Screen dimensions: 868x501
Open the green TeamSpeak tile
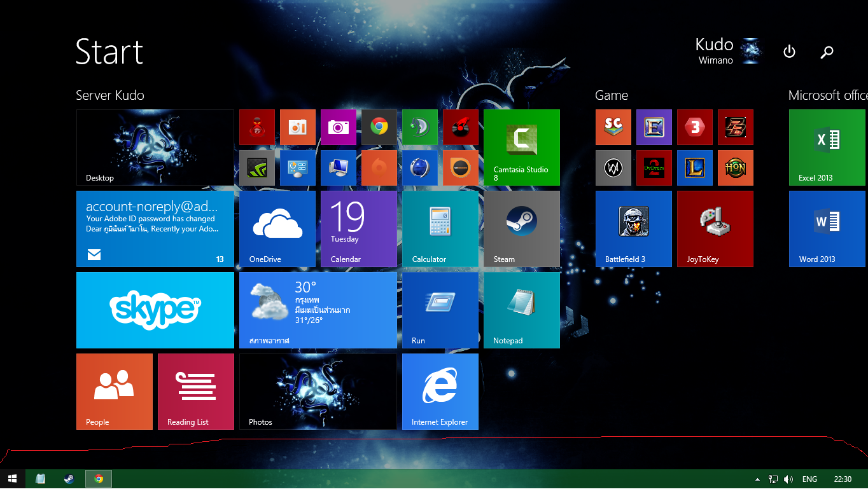(x=420, y=127)
